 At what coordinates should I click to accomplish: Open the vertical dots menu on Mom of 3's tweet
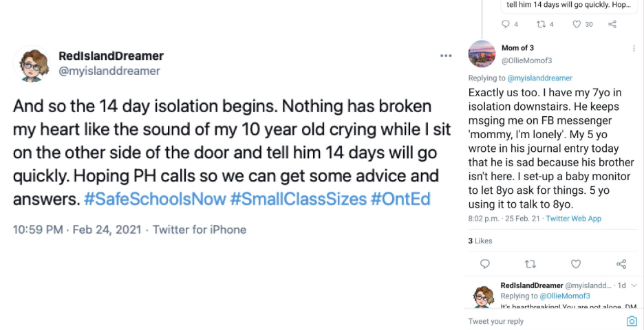coord(634,48)
